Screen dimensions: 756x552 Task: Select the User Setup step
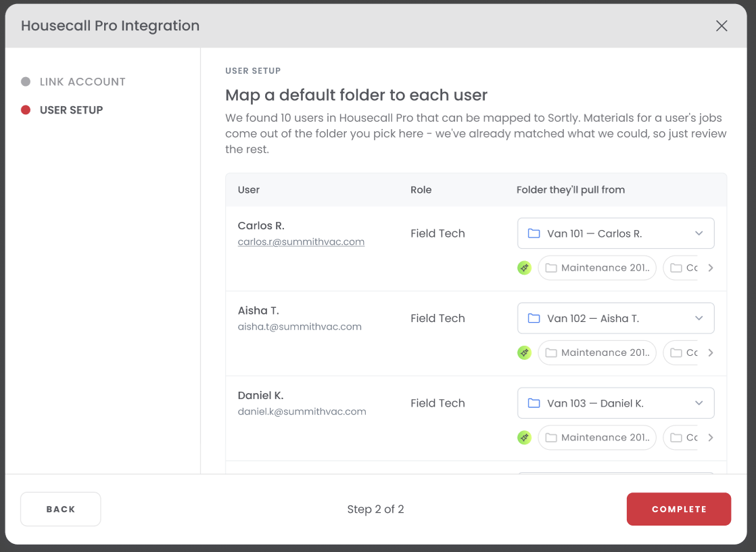pyautogui.click(x=62, y=110)
